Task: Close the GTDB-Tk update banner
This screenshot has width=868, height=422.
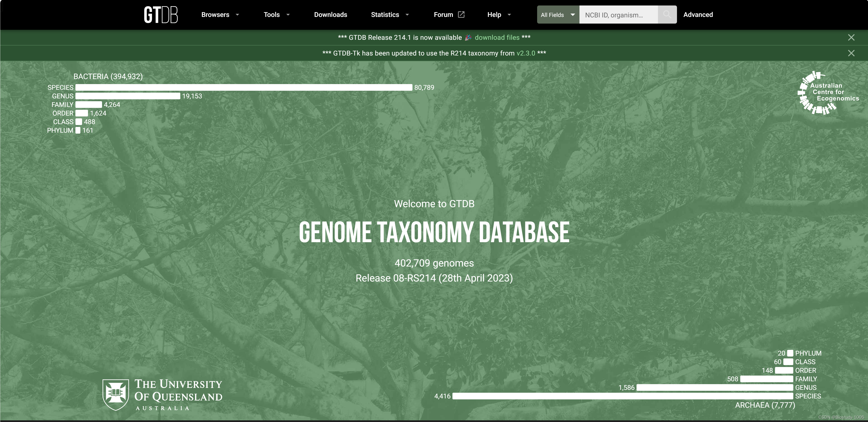Action: [851, 53]
